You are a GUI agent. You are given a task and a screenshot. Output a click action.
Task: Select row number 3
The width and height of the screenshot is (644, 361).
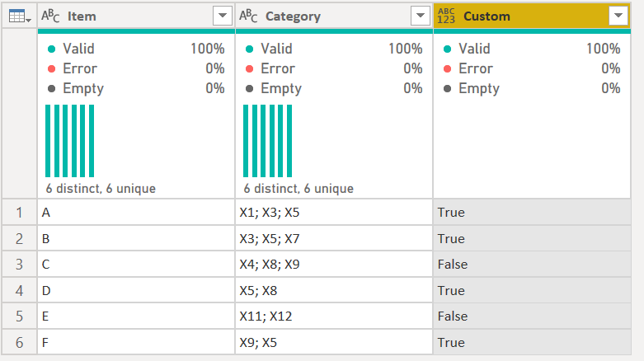click(x=19, y=265)
